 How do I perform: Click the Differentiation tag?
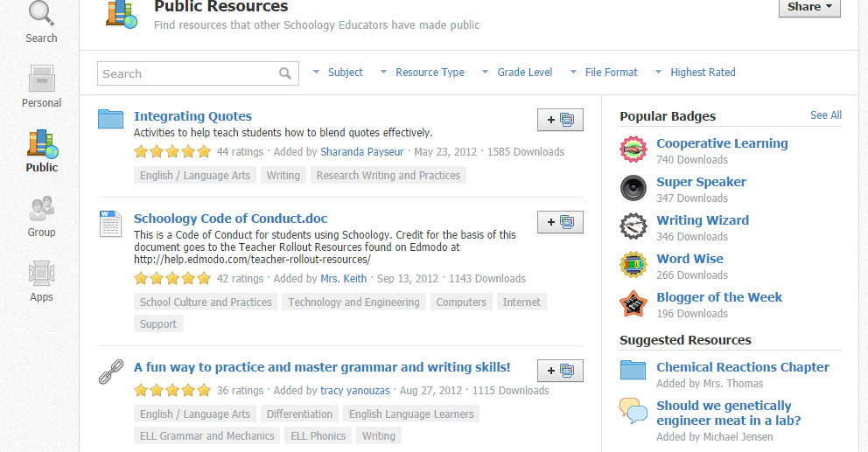[x=299, y=414]
